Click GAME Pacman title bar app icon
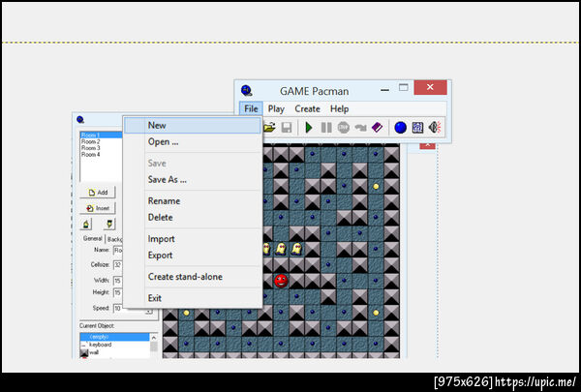581x392 pixels. click(x=247, y=90)
